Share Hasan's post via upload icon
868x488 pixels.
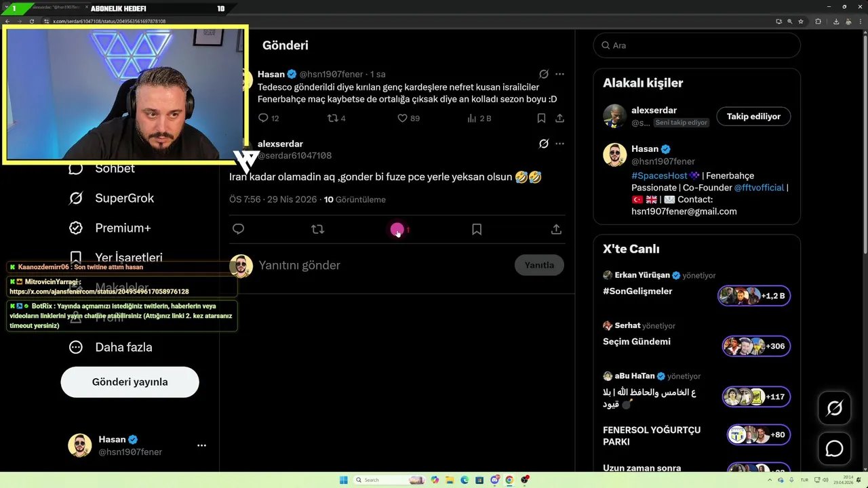[559, 118]
